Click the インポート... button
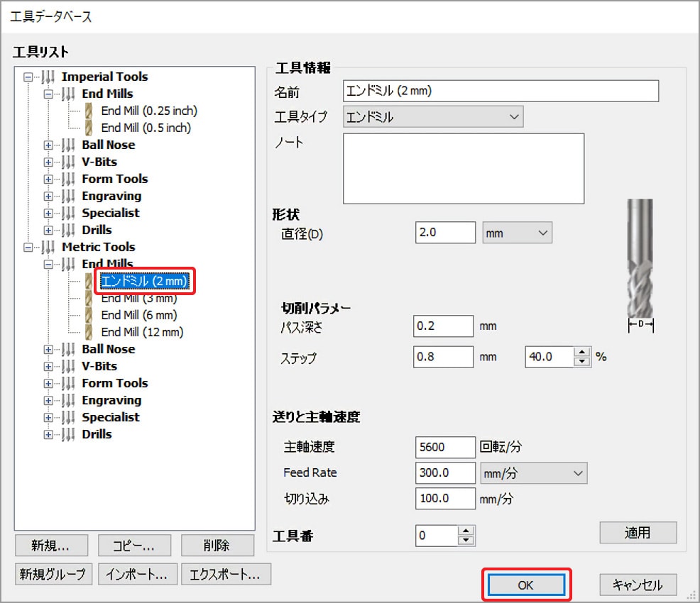Image resolution: width=700 pixels, height=603 pixels. [x=137, y=574]
